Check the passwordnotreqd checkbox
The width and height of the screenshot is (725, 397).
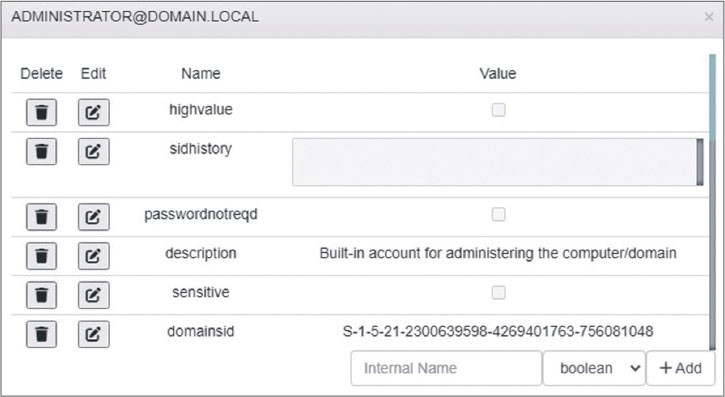click(x=498, y=214)
